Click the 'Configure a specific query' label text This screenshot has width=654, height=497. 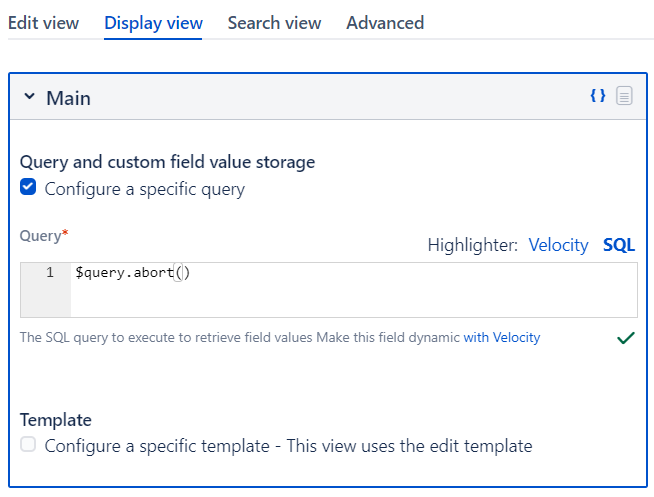pos(144,189)
